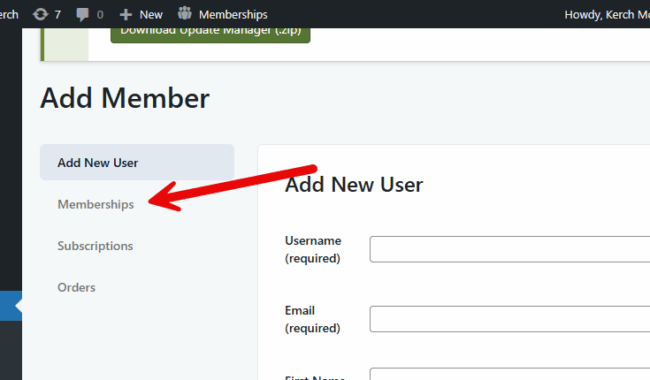This screenshot has width=650, height=380.
Task: Open the comments speech bubble icon
Action: [82, 15]
